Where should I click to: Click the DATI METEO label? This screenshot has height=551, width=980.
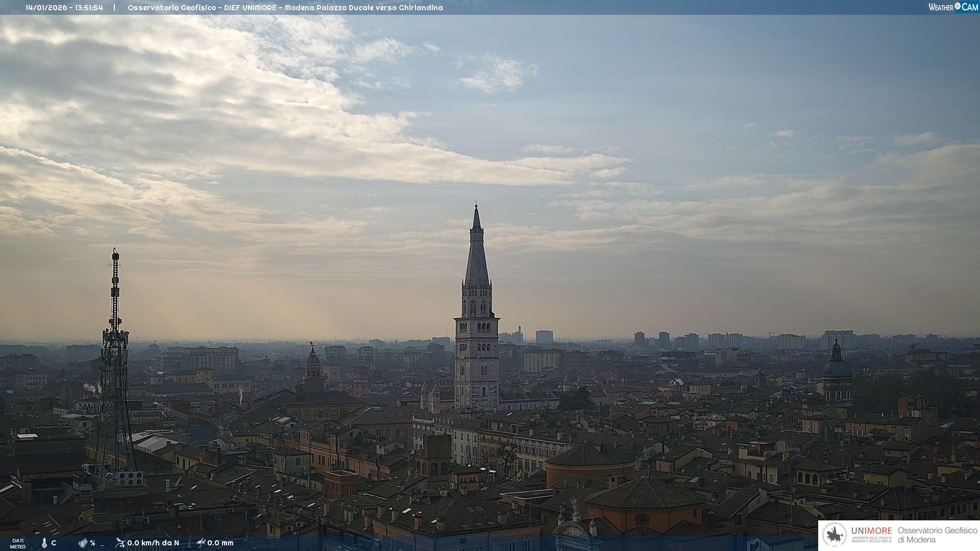point(18,543)
